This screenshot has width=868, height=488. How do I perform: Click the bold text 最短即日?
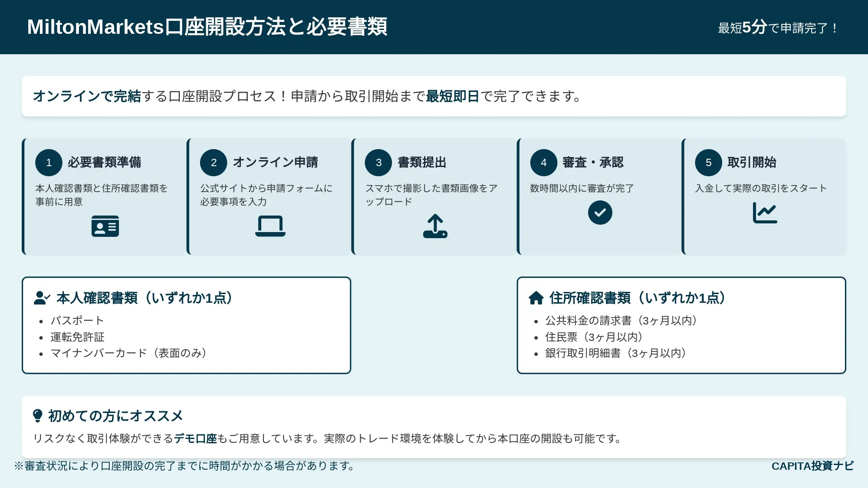click(x=453, y=96)
